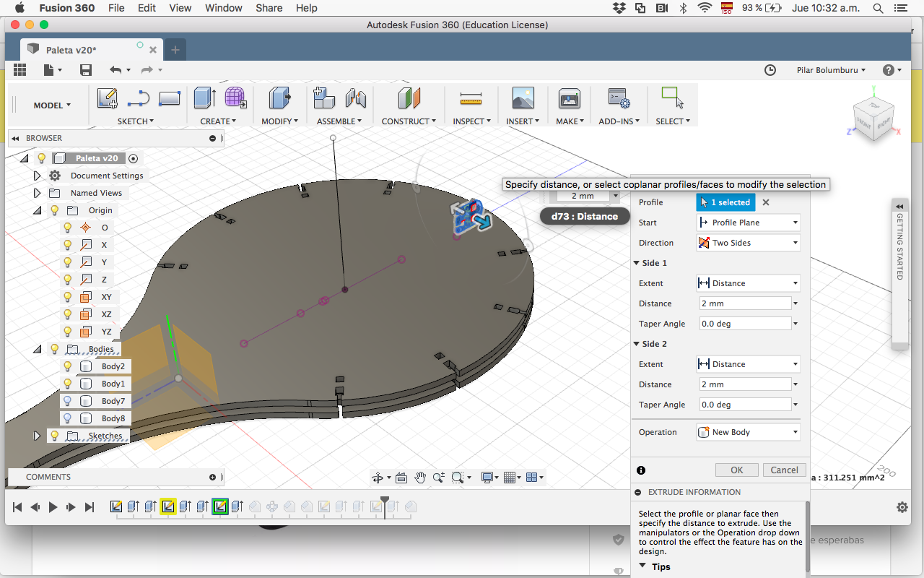This screenshot has width=924, height=578.
Task: Expand the Document Settings tree node
Action: click(x=38, y=176)
